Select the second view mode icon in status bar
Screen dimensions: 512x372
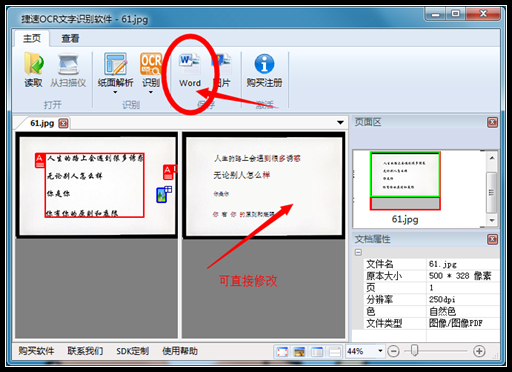click(x=299, y=351)
